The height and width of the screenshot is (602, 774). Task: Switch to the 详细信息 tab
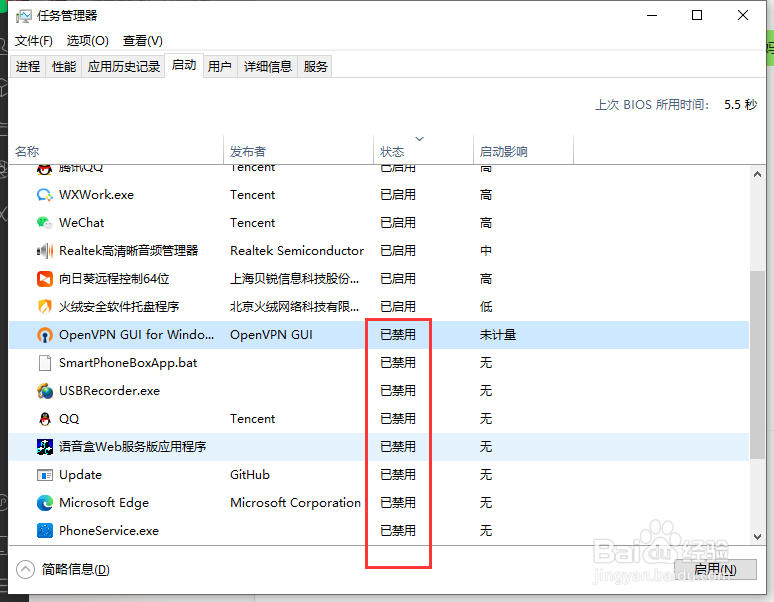click(268, 66)
